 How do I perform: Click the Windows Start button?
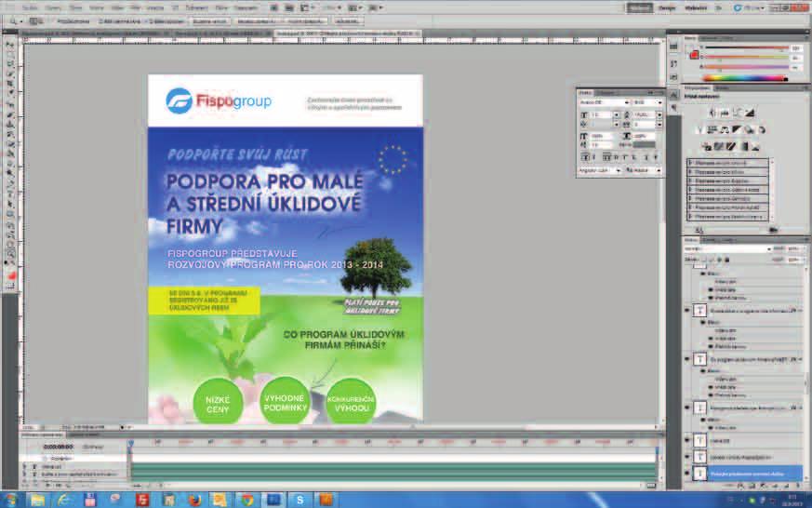10,500
